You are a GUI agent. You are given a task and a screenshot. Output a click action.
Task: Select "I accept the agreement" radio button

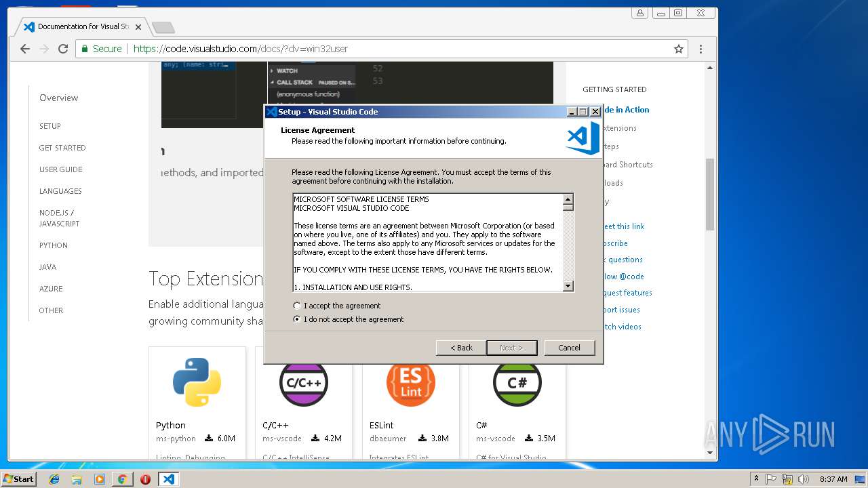click(296, 306)
